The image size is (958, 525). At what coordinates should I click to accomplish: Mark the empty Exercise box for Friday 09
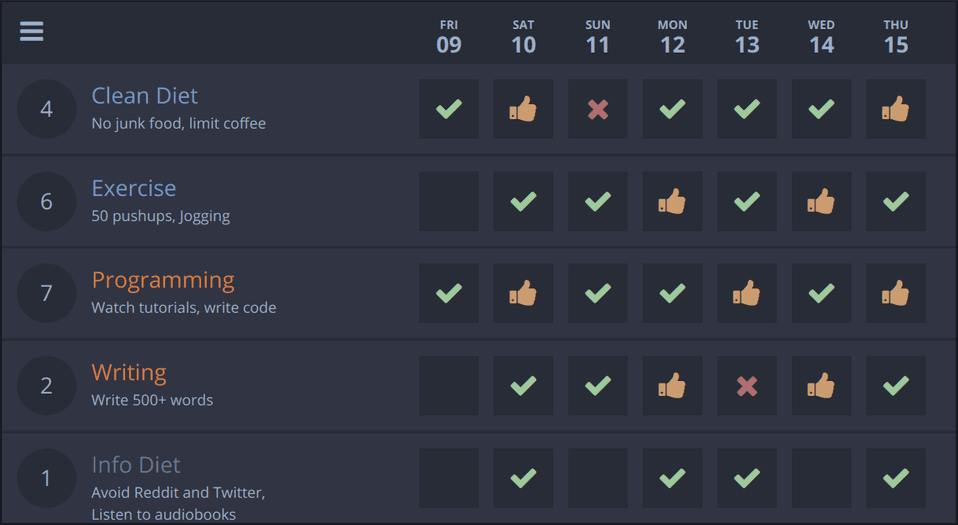click(x=448, y=201)
